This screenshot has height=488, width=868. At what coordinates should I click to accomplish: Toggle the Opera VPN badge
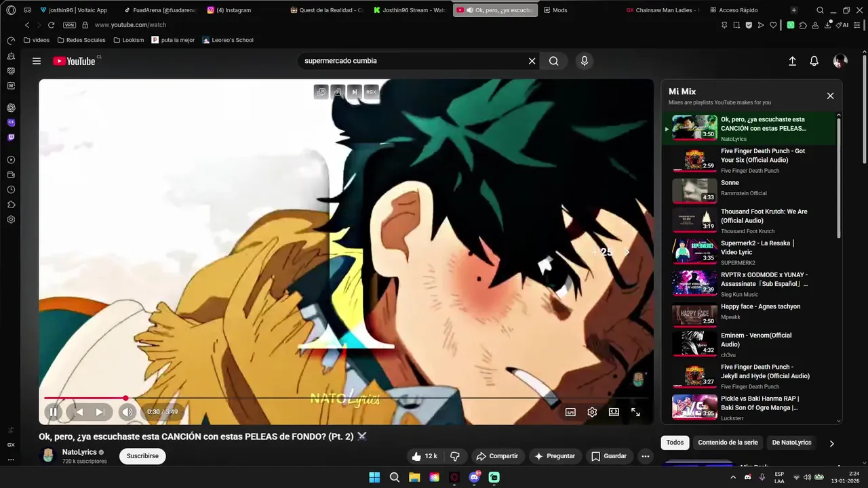point(69,25)
